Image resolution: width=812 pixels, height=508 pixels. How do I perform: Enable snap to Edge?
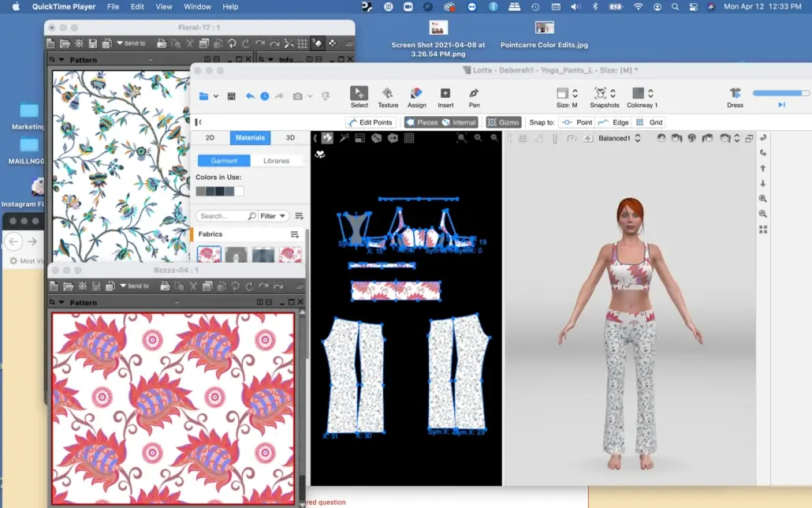pos(613,122)
